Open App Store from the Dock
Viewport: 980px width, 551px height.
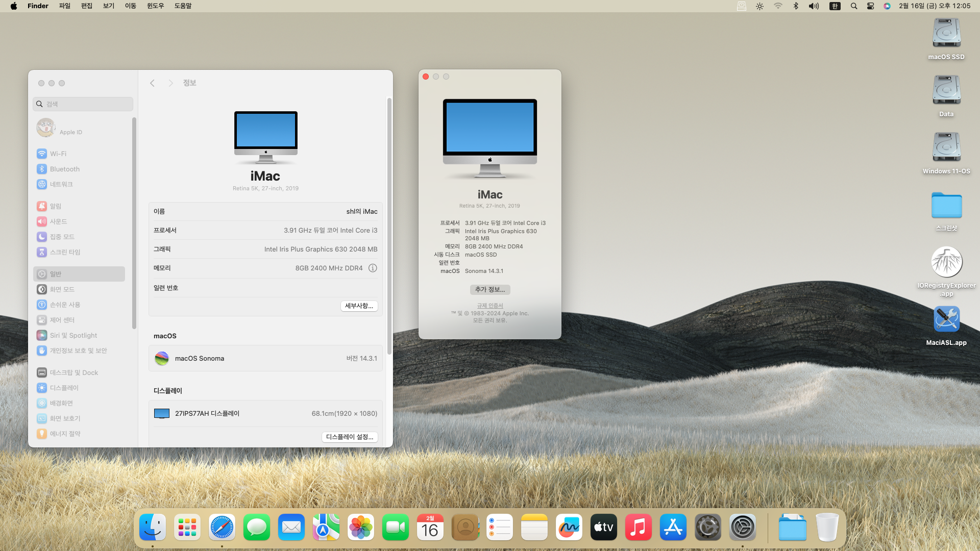pos(673,528)
